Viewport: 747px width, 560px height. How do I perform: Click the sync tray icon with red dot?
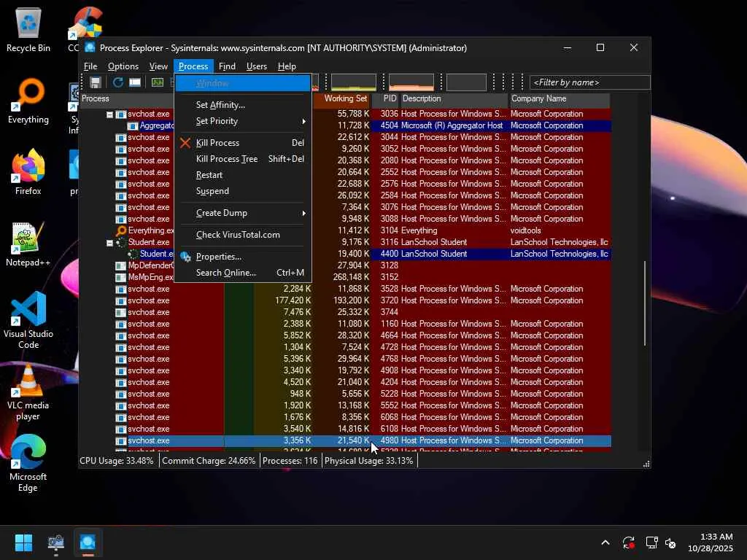pos(628,542)
